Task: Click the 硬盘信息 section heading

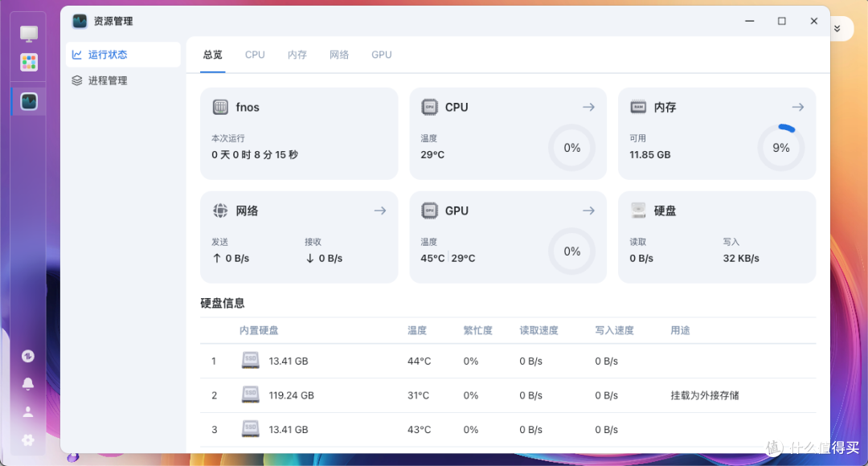Action: (223, 303)
